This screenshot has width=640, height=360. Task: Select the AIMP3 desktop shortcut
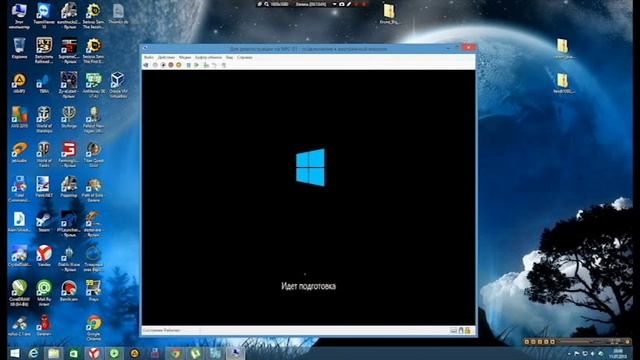coord(19,83)
